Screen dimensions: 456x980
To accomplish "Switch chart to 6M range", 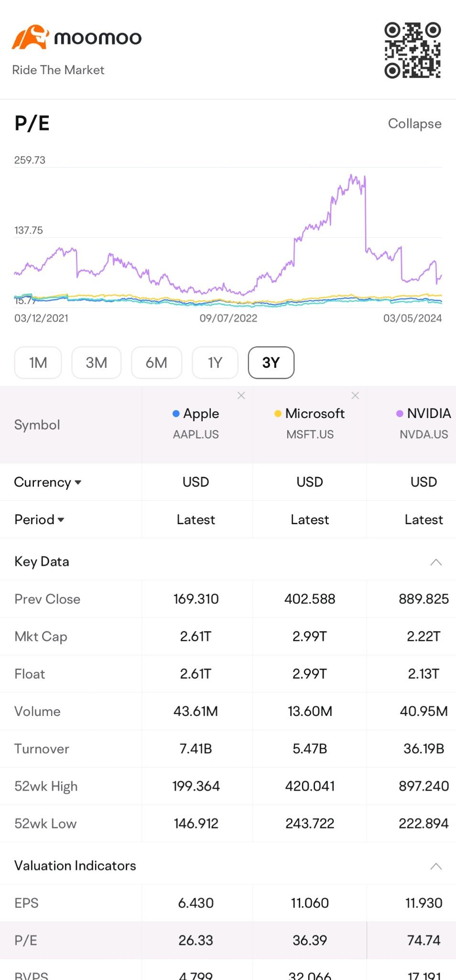I will tap(157, 363).
